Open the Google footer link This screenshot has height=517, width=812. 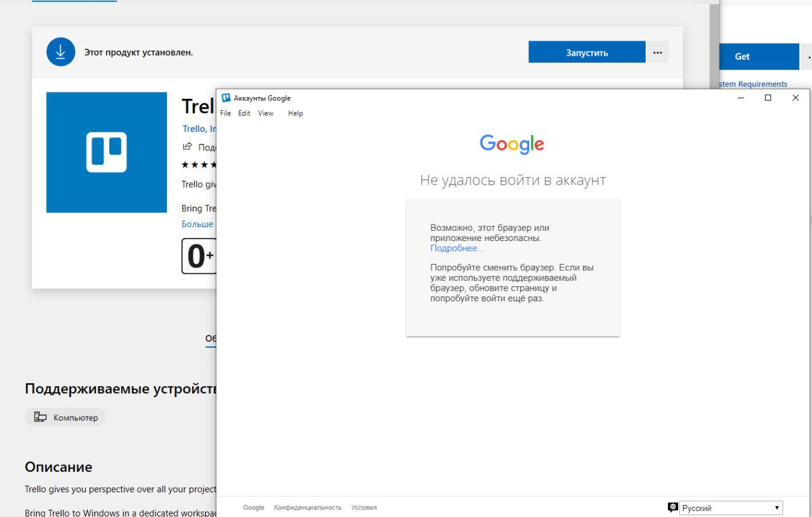pos(254,507)
